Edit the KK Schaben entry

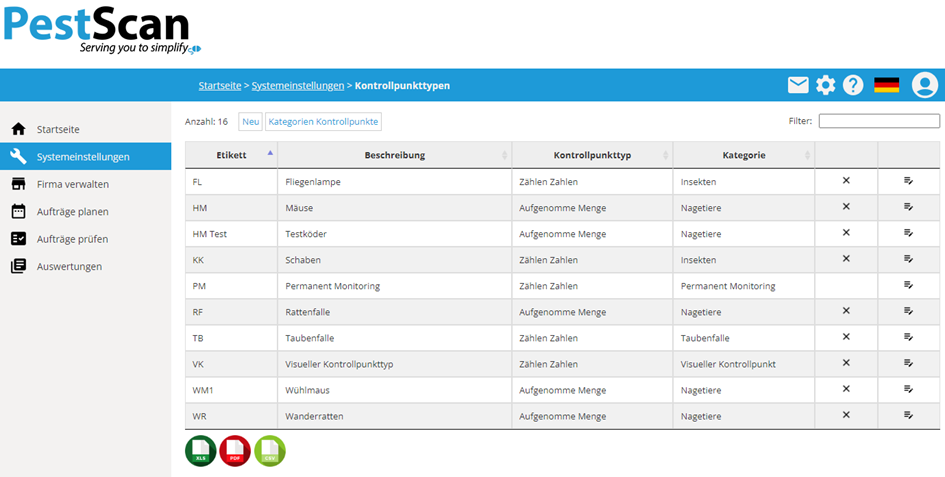(909, 259)
